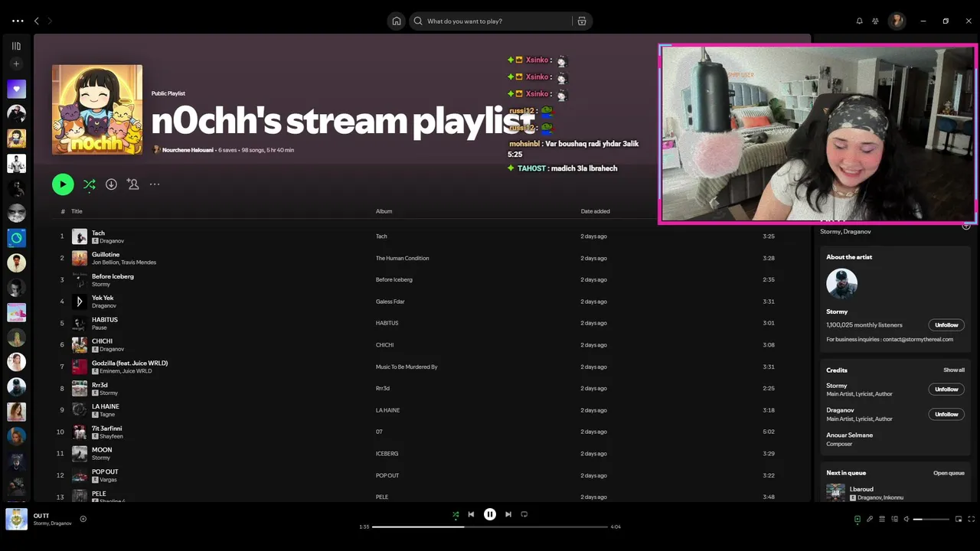Mute the volume speaker icon

coord(906,520)
